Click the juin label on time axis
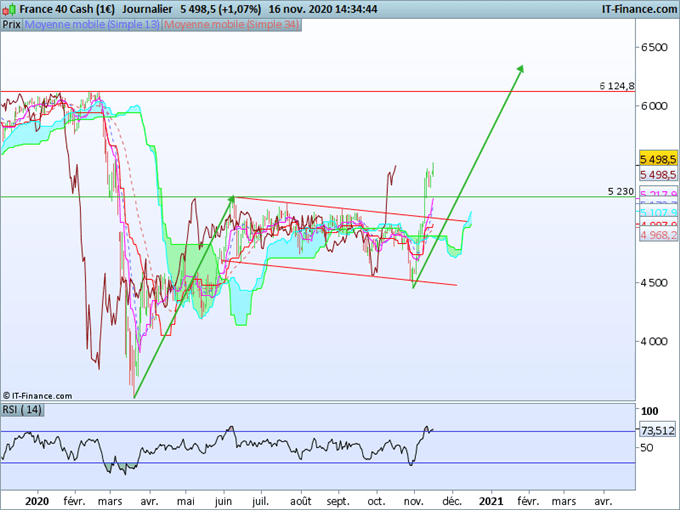The image size is (680, 510). click(223, 501)
